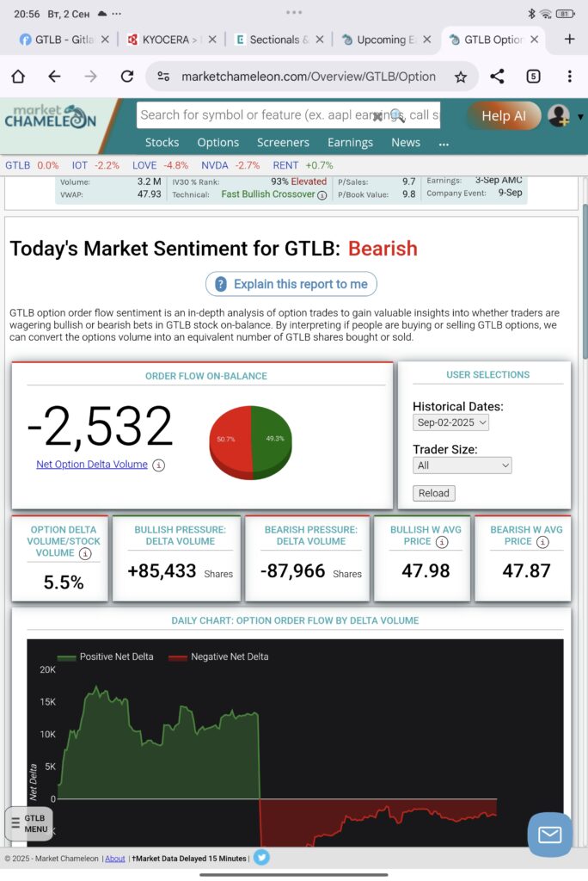Toggle the Positive Net Delta legend series
The height and width of the screenshot is (881, 588).
click(x=105, y=656)
